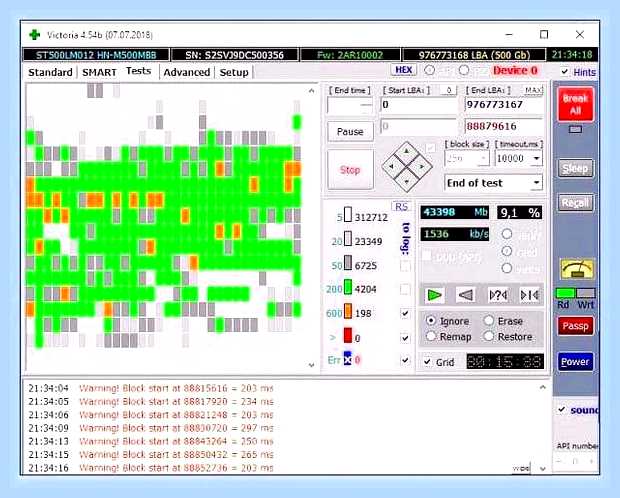Open the End of test dropdown

536,183
